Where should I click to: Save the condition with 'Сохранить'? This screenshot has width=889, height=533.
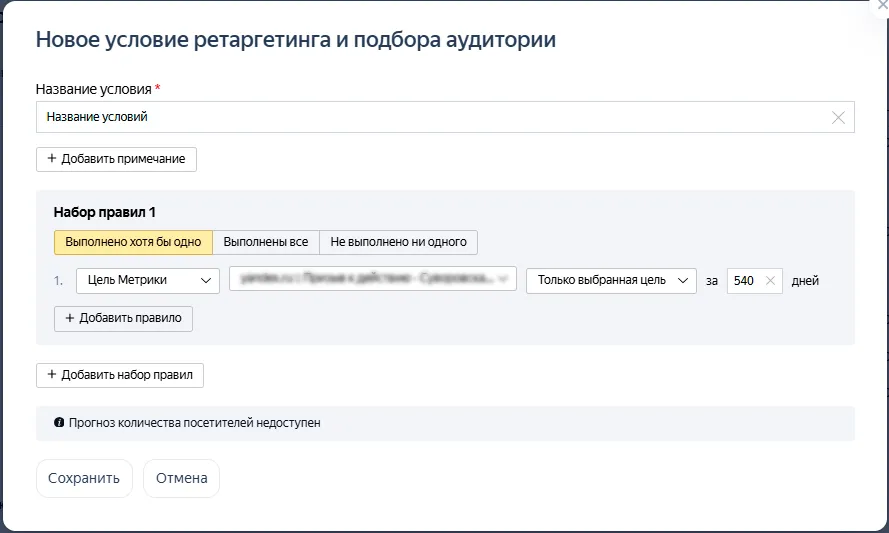pyautogui.click(x=84, y=479)
